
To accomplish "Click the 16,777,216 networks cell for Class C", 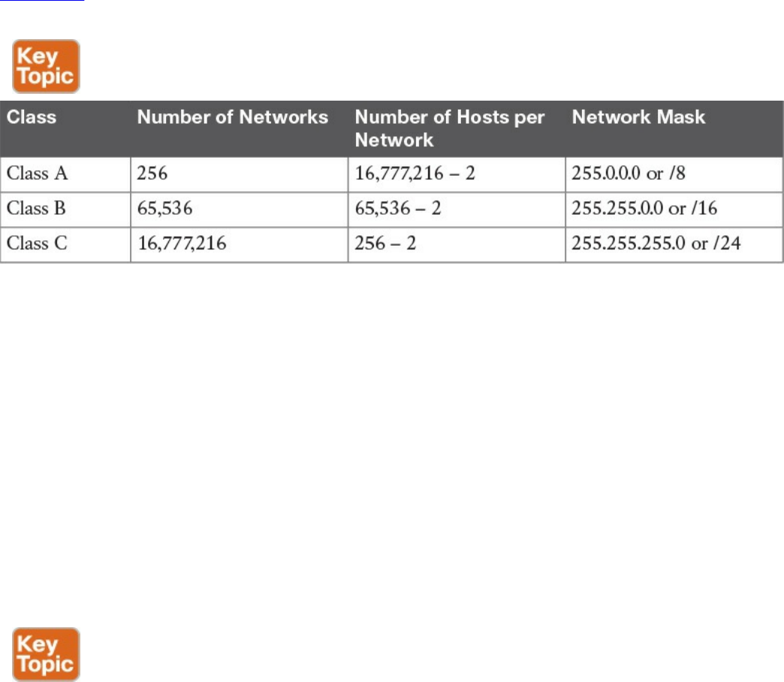I will pos(240,245).
